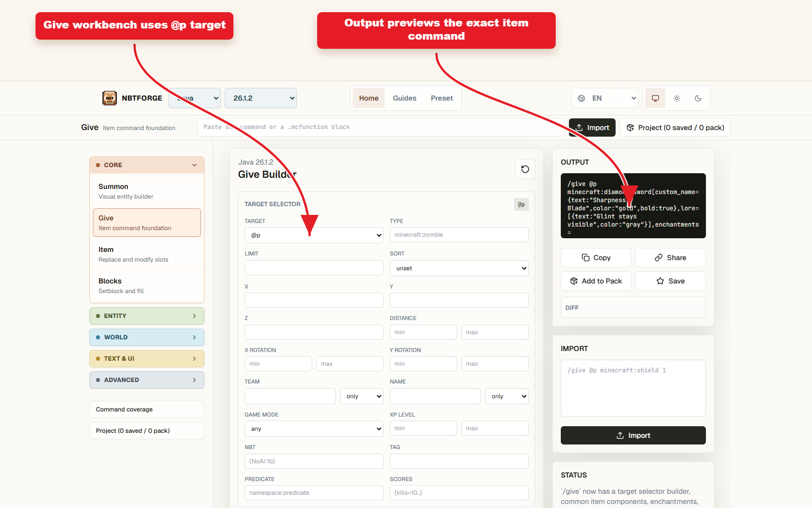The height and width of the screenshot is (508, 812).
Task: Click the TYPE minecraft:zombie field
Action: coord(459,235)
